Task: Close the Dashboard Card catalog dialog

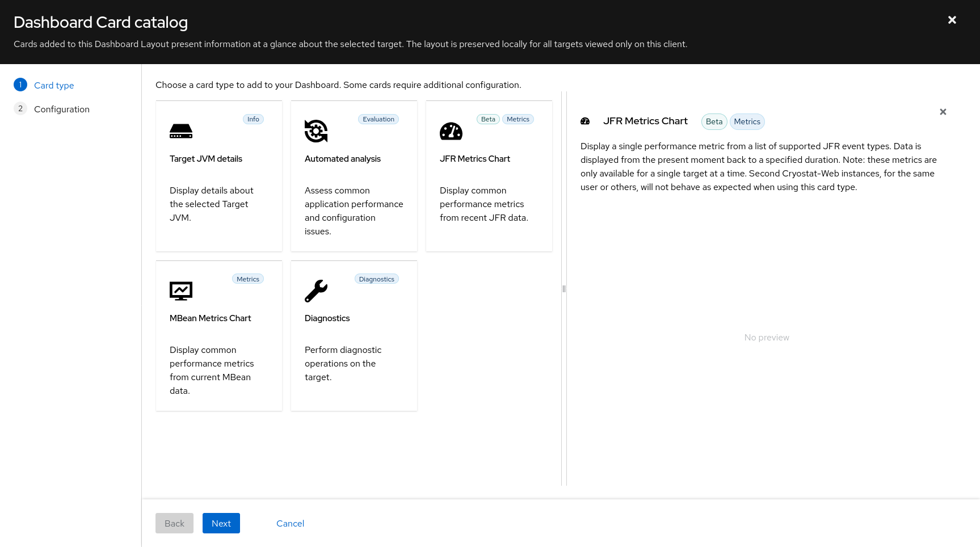Action: click(x=952, y=20)
